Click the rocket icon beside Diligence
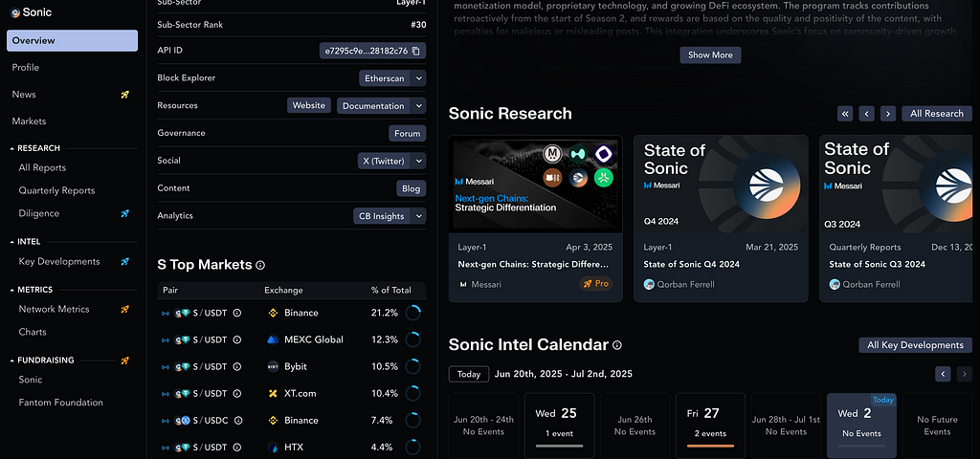This screenshot has width=980, height=459. 125,213
